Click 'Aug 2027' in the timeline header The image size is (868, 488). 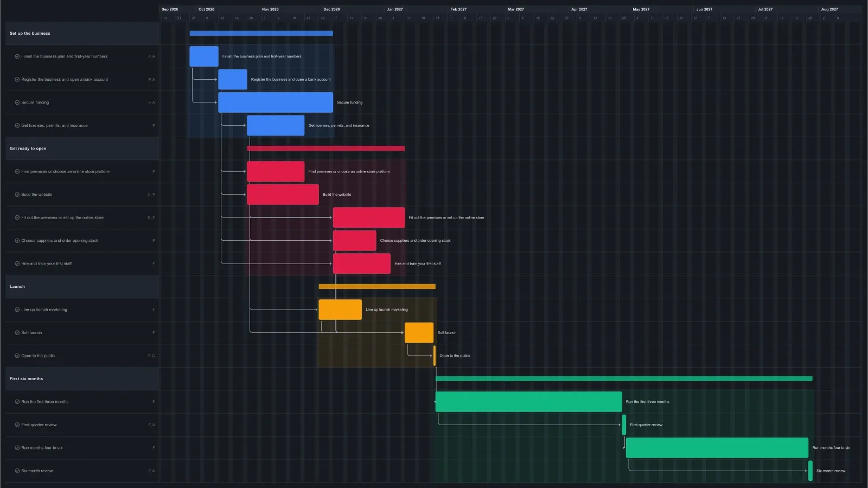pos(829,9)
